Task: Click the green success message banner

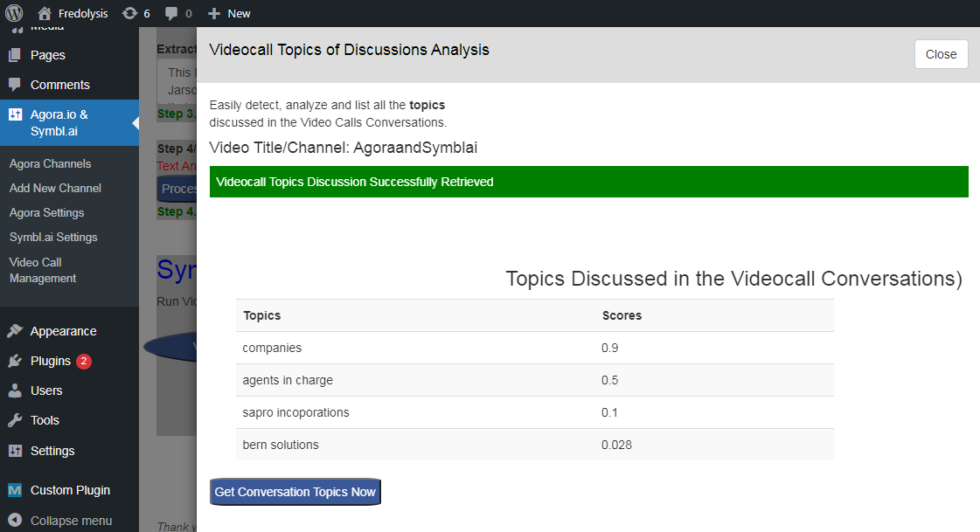Action: (x=588, y=182)
